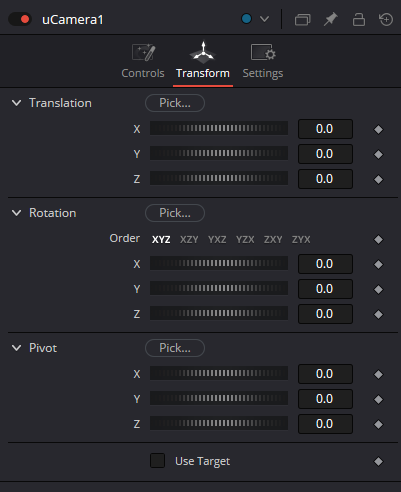Toggle the uCamera1 node enable switch

(x=20, y=19)
